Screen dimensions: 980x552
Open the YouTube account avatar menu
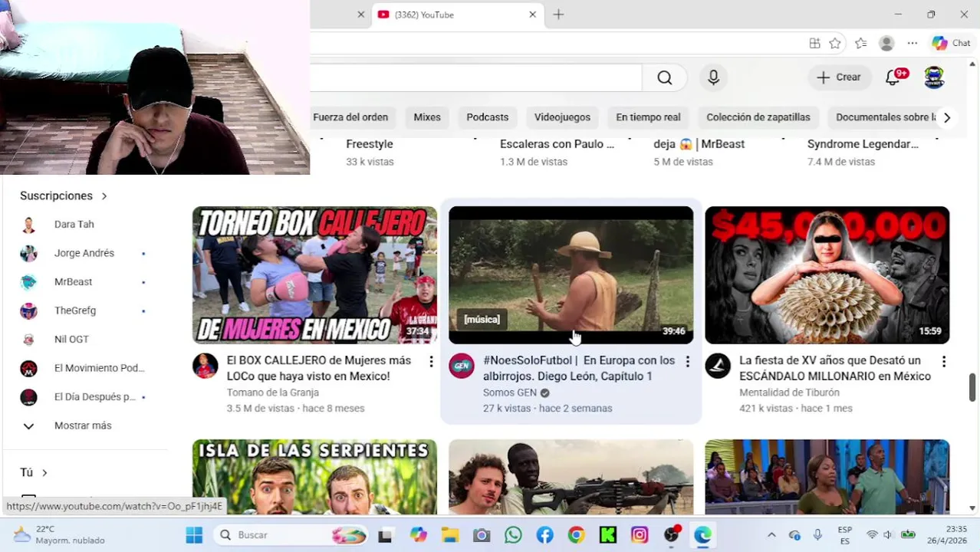pyautogui.click(x=933, y=77)
